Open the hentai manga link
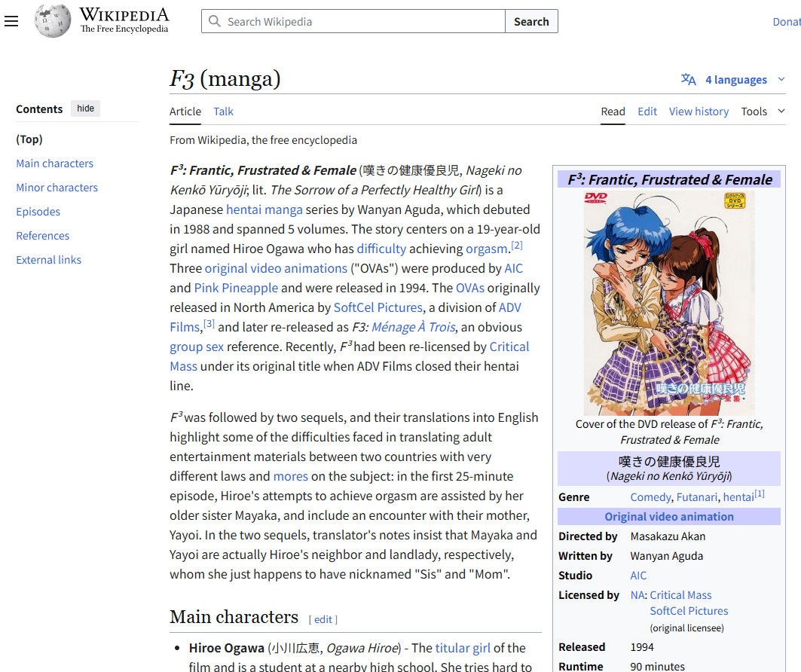The width and height of the screenshot is (801, 672). pyautogui.click(x=264, y=209)
